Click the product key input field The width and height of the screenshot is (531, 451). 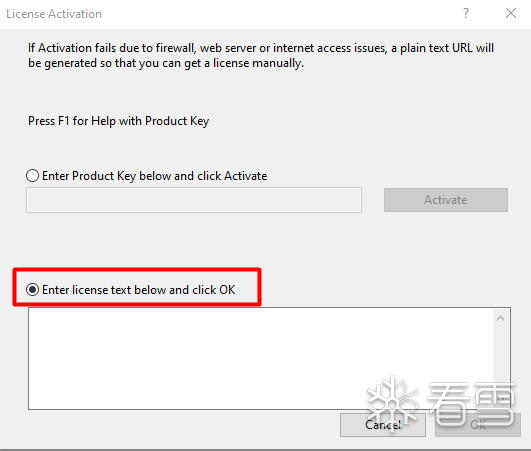point(194,200)
